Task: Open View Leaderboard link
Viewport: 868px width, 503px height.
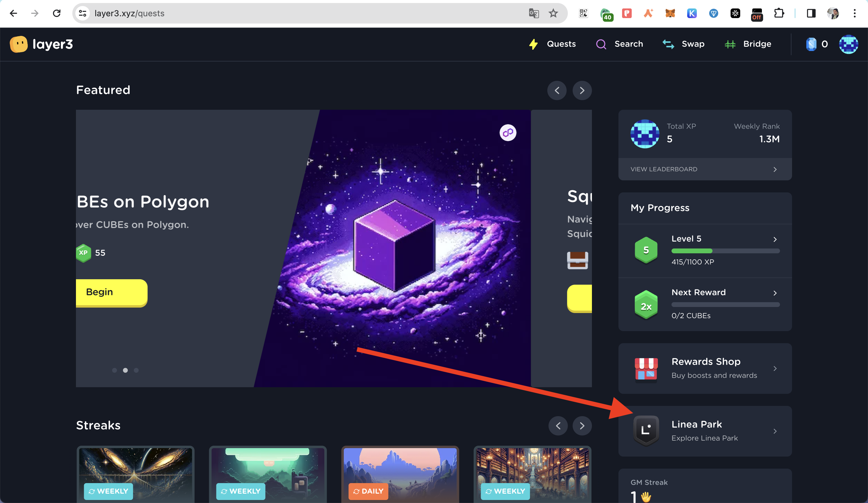Action: (x=705, y=169)
